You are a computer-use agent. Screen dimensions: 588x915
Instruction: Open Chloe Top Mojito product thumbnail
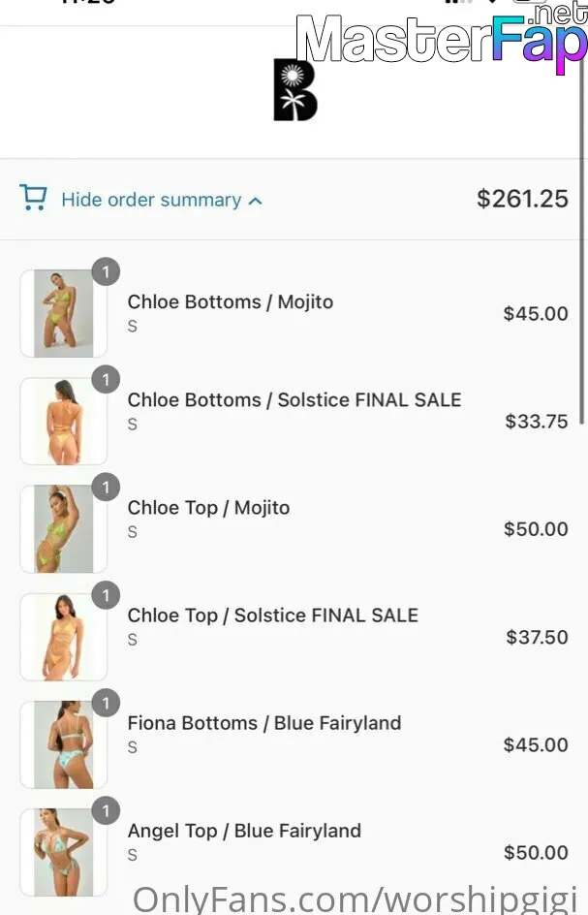[64, 529]
